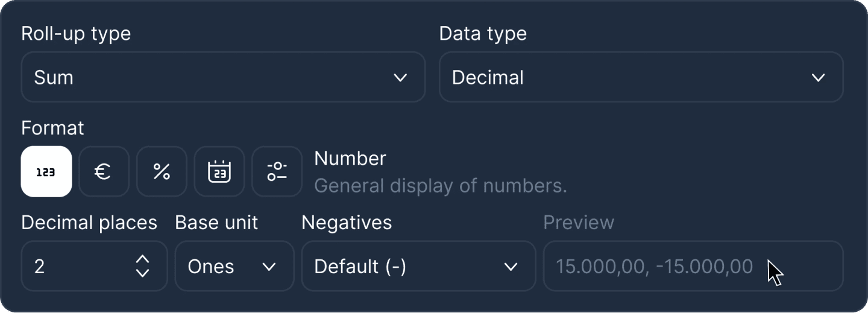Image resolution: width=868 pixels, height=313 pixels.
Task: Click the chevron in the Negatives field
Action: (x=511, y=266)
